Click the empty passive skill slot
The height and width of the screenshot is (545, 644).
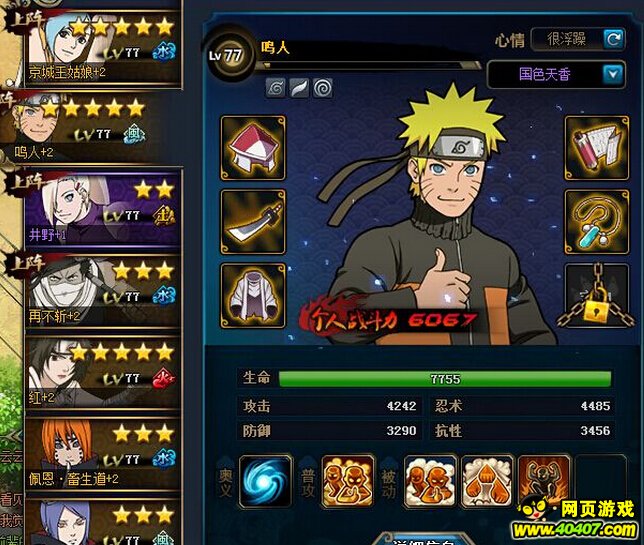(600, 481)
